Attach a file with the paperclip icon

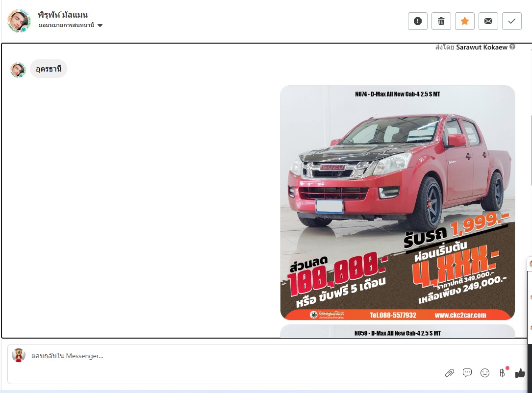(x=450, y=373)
